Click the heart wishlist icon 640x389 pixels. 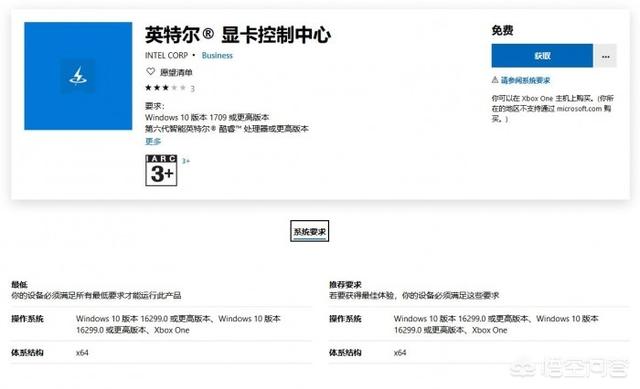click(151, 72)
